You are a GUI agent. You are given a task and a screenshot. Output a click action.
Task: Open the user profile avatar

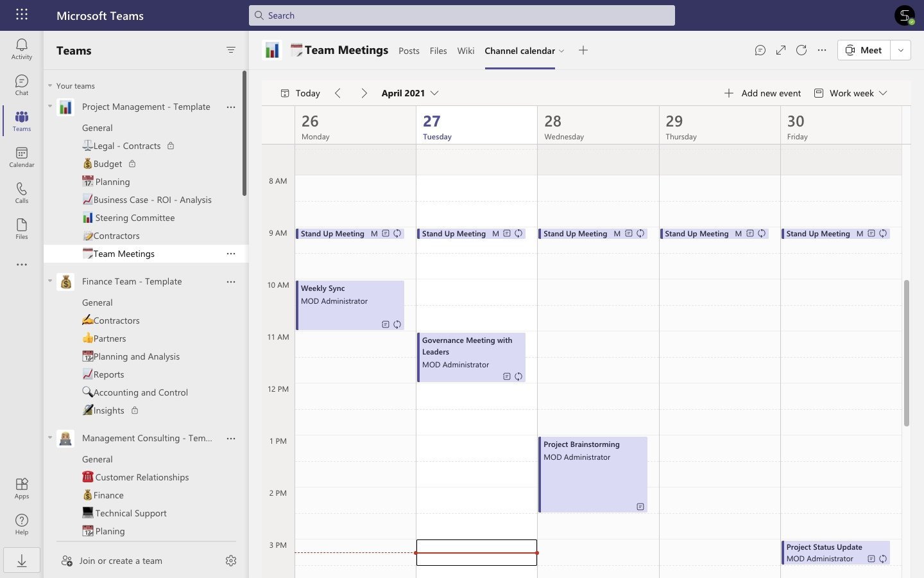point(905,15)
